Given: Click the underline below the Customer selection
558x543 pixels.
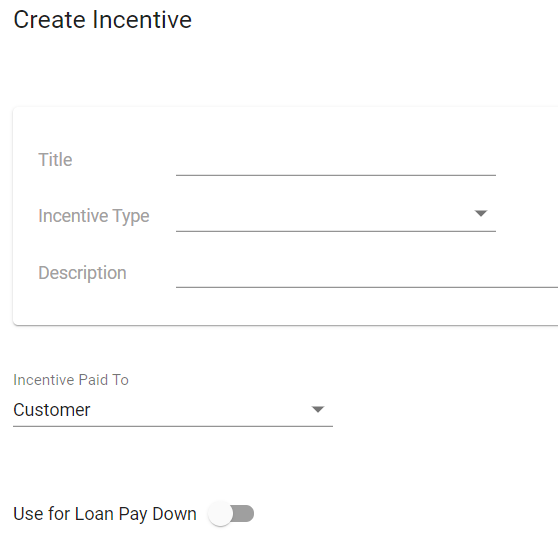Looking at the screenshot, I should 173,426.
